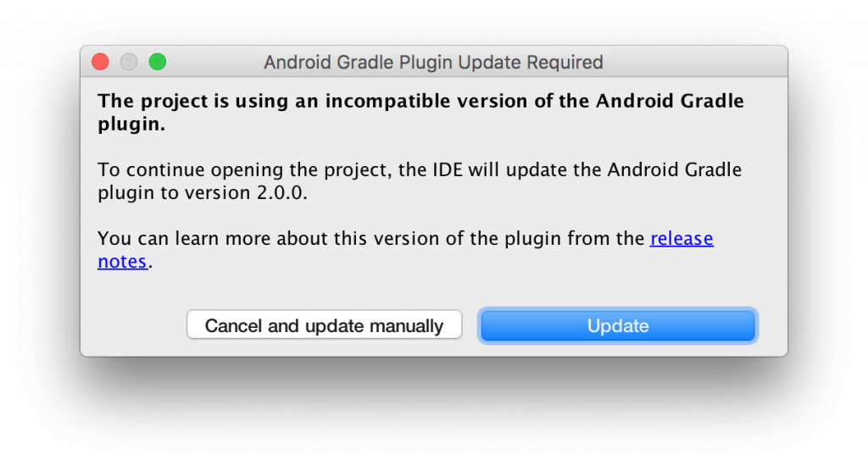This screenshot has width=868, height=471.
Task: Click the word 'notes' in the link
Action: tap(122, 261)
